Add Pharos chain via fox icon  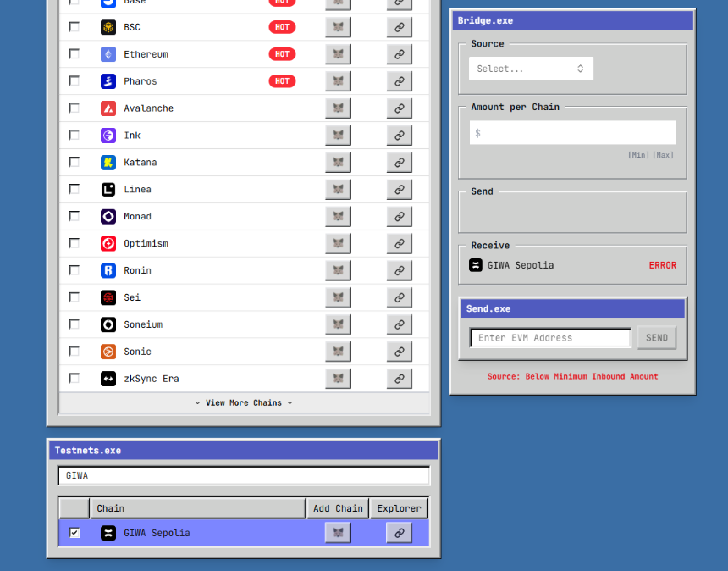pyautogui.click(x=338, y=81)
